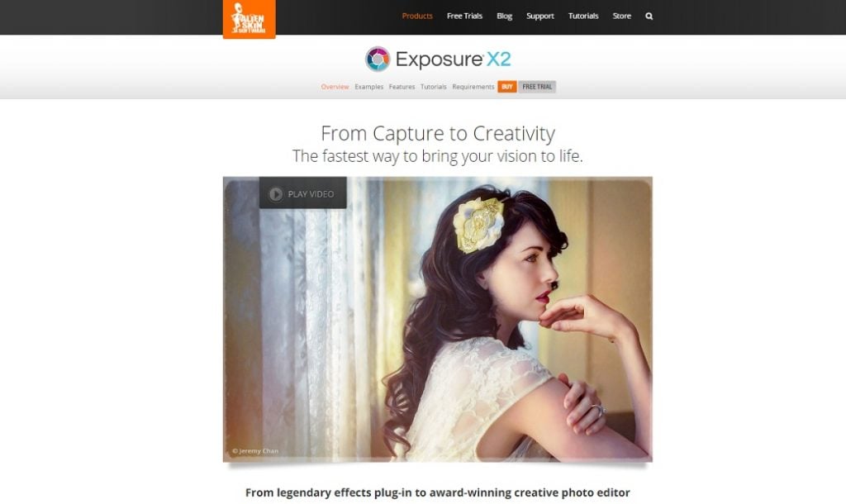Viewport: 846px width, 504px height.
Task: Open the Products menu
Action: click(x=417, y=16)
